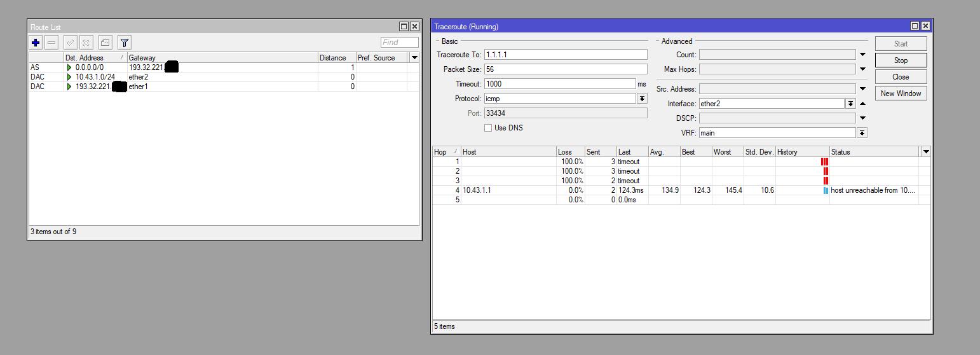Viewport: 980px width, 355px height.
Task: Sort routes by Distance column header
Action: pos(337,57)
